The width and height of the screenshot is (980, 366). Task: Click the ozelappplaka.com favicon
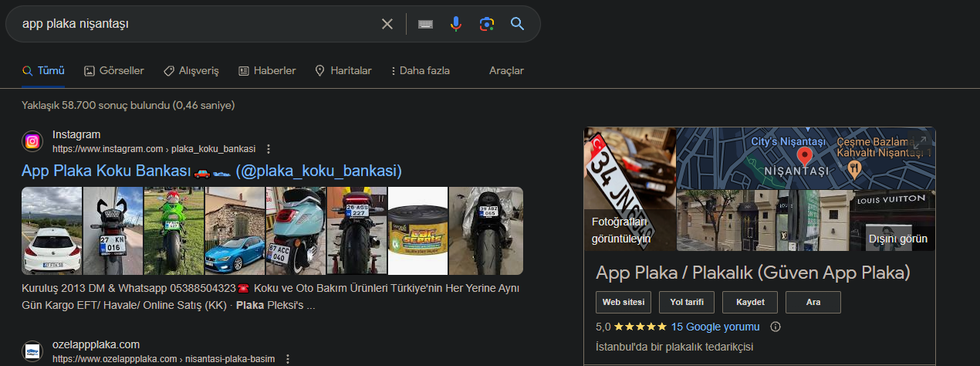[x=32, y=351]
